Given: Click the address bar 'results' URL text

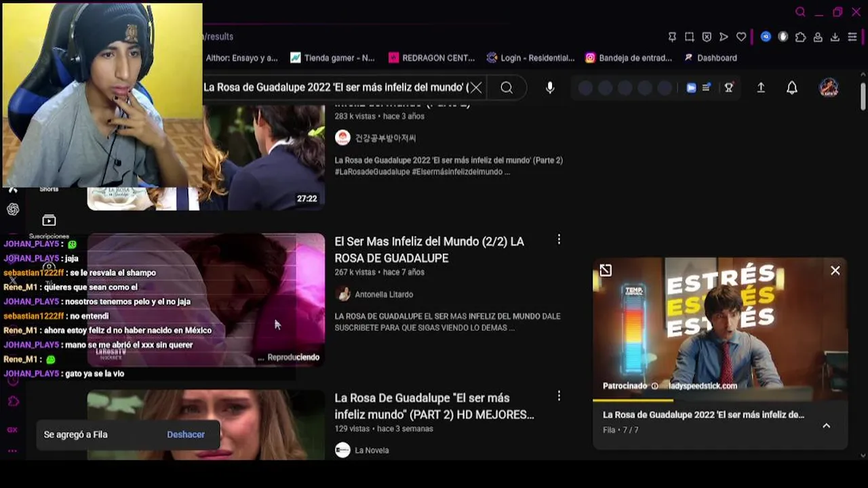Looking at the screenshot, I should 218,37.
